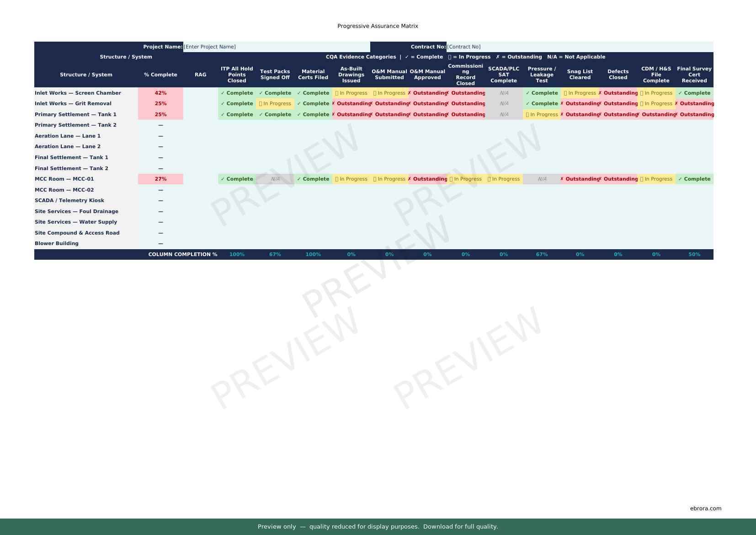Click the Snag List Cleared column header
The image size is (756, 535).
[x=580, y=75]
